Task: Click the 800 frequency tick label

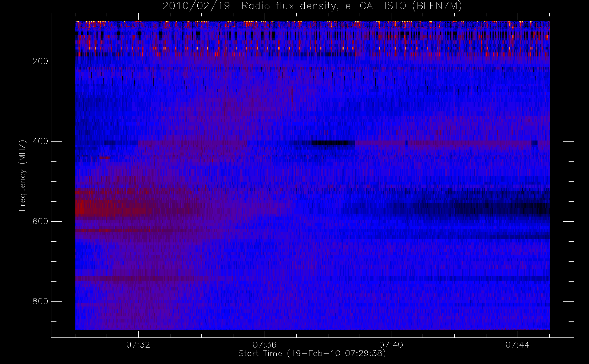Action: click(x=40, y=301)
